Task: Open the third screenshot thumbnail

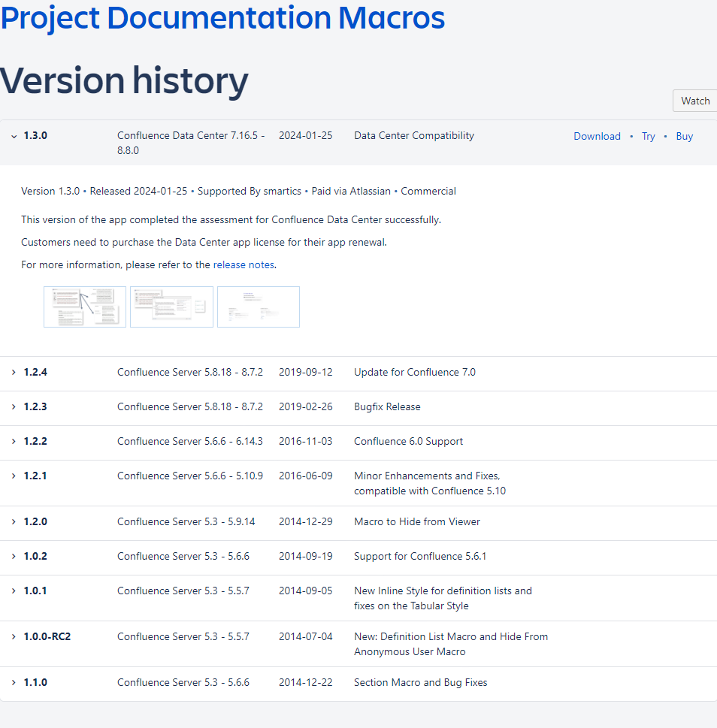Action: pyautogui.click(x=259, y=307)
